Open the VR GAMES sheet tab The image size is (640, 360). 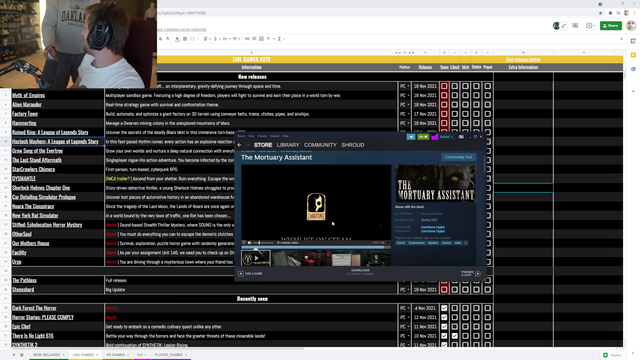(x=116, y=355)
